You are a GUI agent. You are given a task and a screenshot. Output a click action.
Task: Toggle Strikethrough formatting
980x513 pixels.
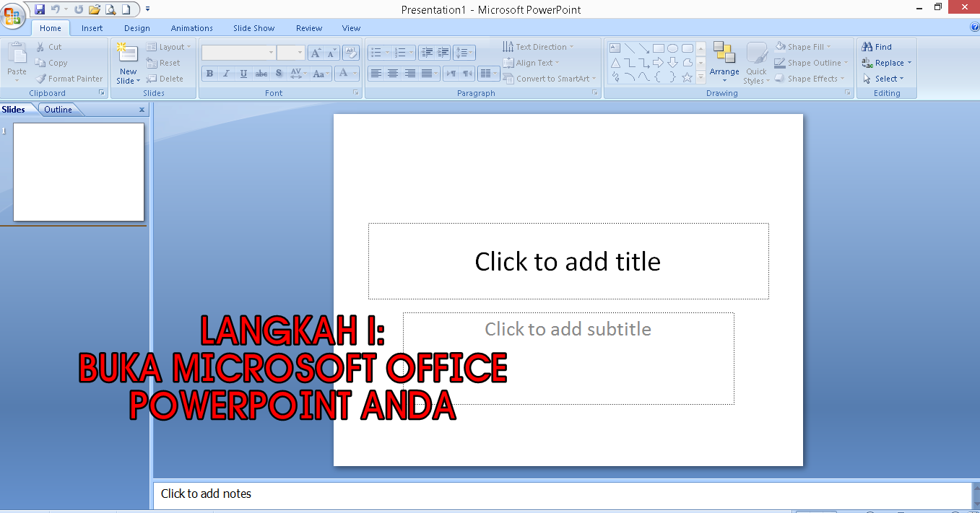(261, 74)
